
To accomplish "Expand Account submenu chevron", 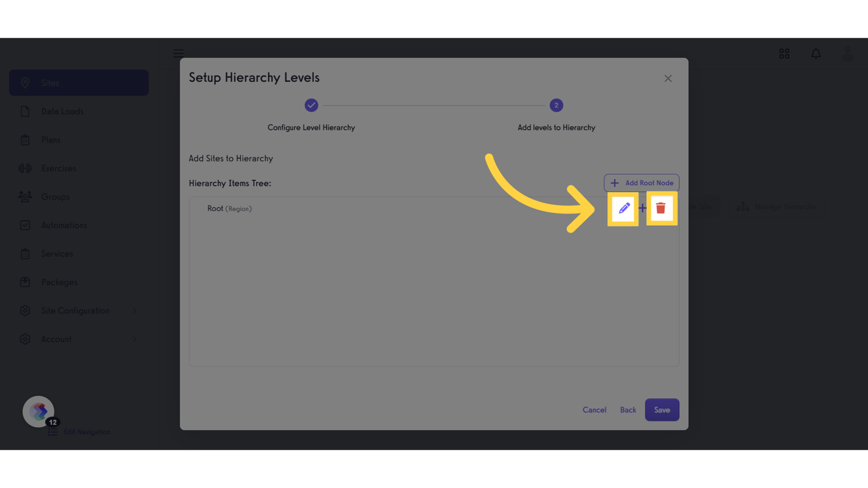I will point(135,339).
